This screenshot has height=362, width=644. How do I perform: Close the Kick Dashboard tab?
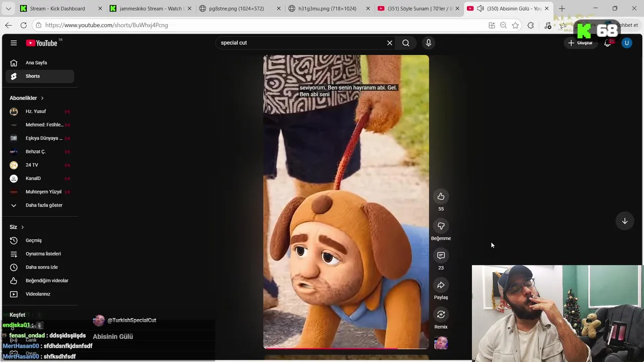pos(100,9)
